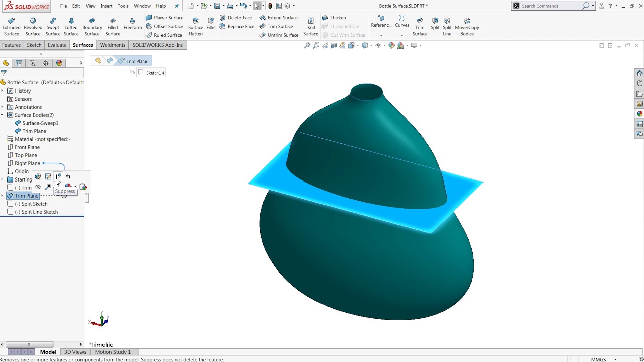Select the Fillet tool

pos(211,24)
